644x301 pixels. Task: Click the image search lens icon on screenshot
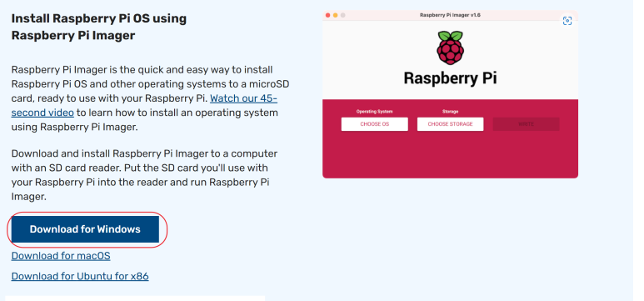567,21
